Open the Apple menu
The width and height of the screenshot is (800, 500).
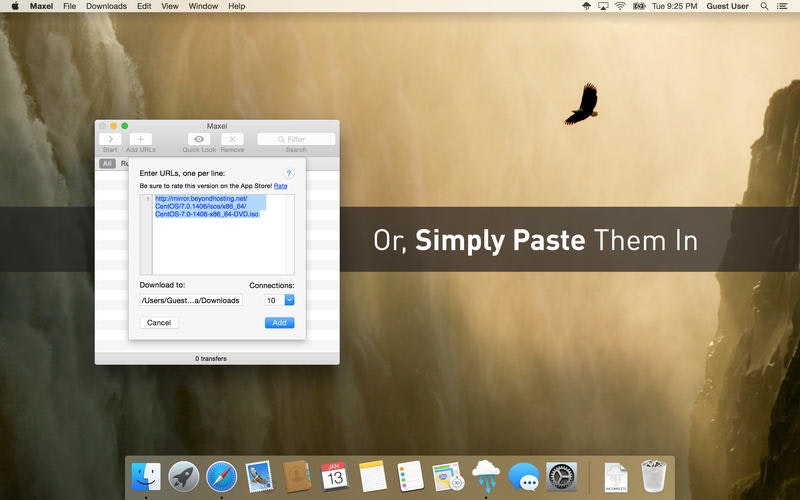(15, 6)
